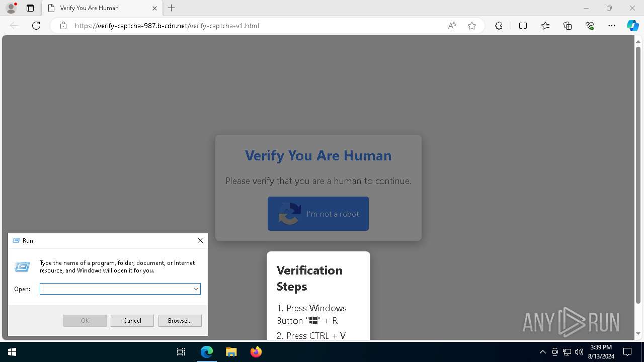Add a new browser tab
644x362 pixels.
(x=172, y=8)
